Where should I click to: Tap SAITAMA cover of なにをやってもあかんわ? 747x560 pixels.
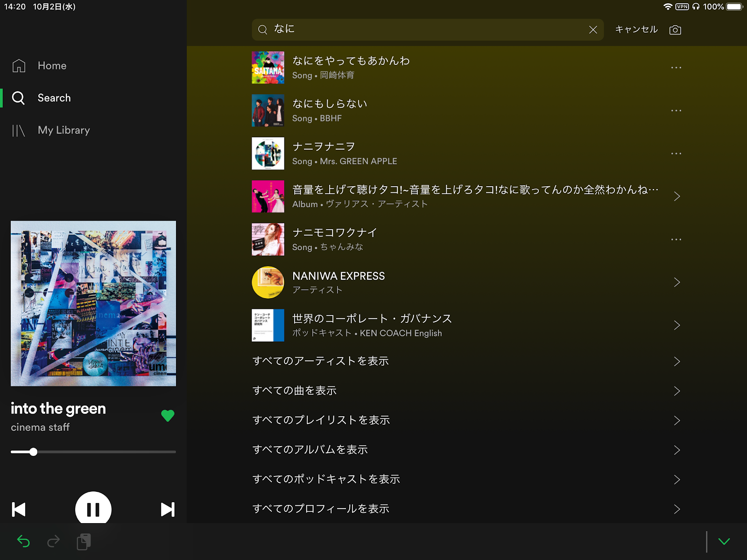point(268,68)
